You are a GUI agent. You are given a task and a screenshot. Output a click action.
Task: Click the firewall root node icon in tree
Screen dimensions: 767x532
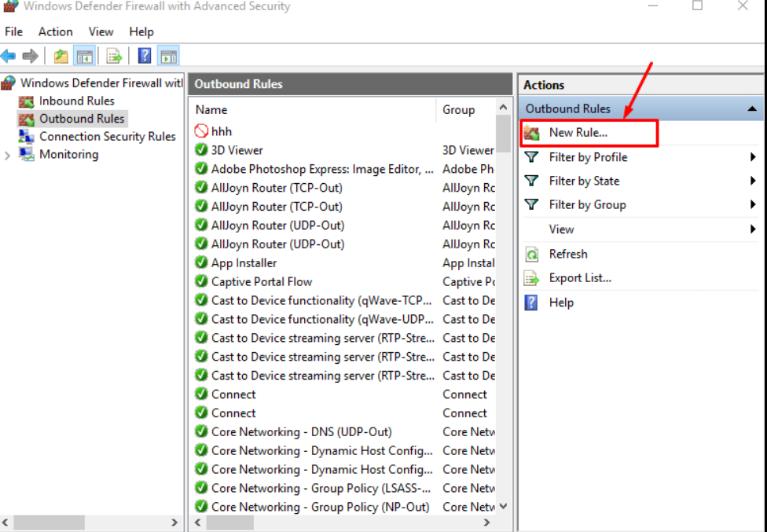click(x=9, y=83)
